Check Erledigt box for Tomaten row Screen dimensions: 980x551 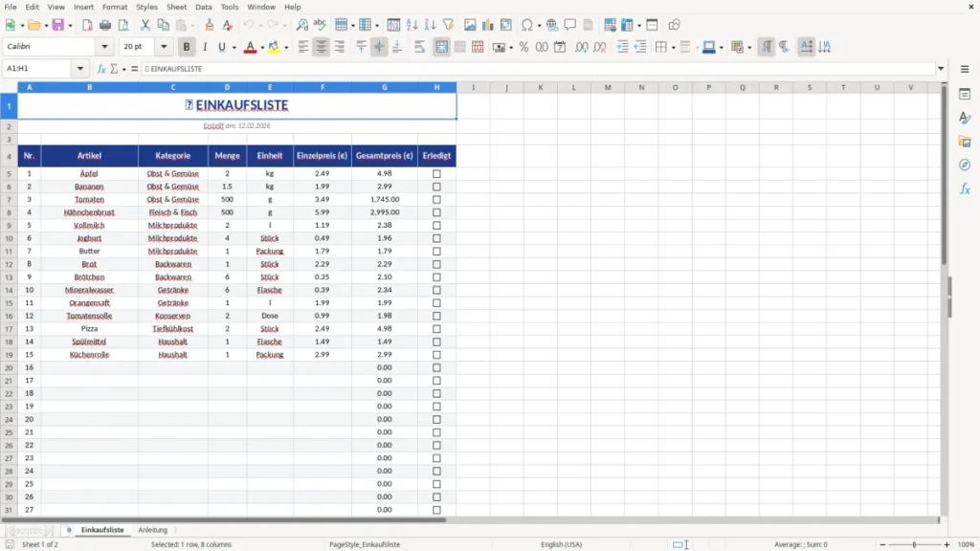tap(436, 200)
